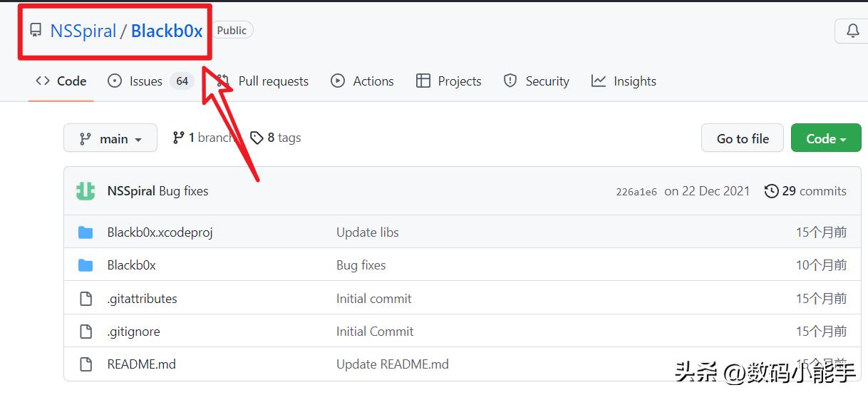Viewport: 868px width, 395px height.
Task: Open the Blackb0x folder in file list
Action: [x=131, y=265]
